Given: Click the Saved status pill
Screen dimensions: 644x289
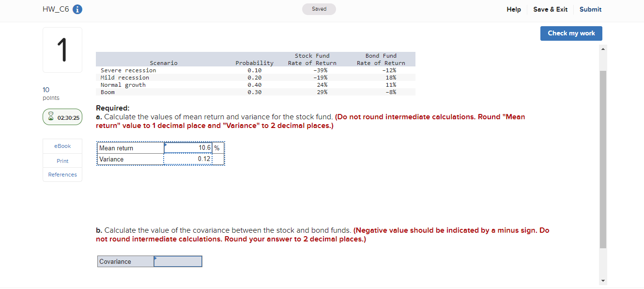Looking at the screenshot, I should point(319,9).
